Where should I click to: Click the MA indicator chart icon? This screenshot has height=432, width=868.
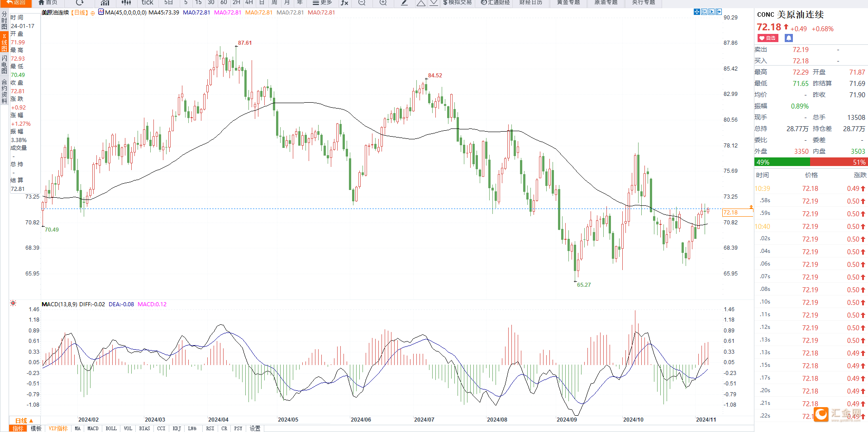pyautogui.click(x=101, y=12)
